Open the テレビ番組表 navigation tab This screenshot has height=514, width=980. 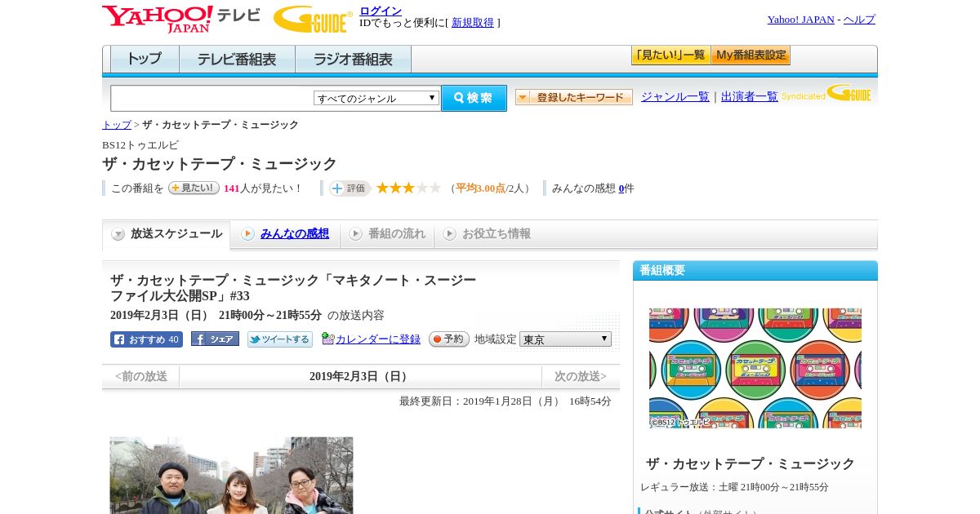pyautogui.click(x=237, y=60)
